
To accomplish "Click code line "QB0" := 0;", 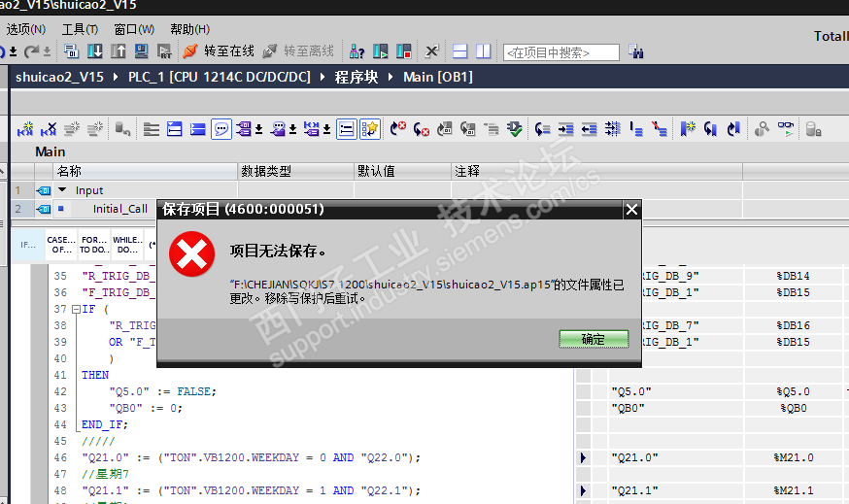I will coord(146,408).
